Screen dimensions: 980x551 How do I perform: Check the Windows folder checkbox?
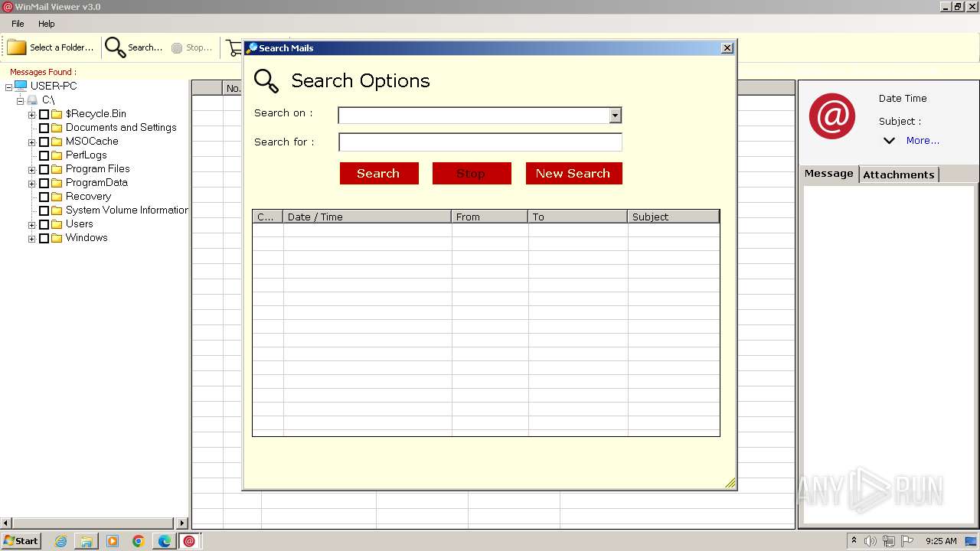click(44, 238)
